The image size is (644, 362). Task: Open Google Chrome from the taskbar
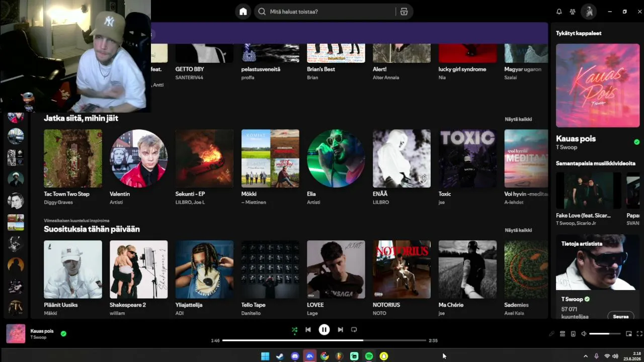click(x=325, y=356)
